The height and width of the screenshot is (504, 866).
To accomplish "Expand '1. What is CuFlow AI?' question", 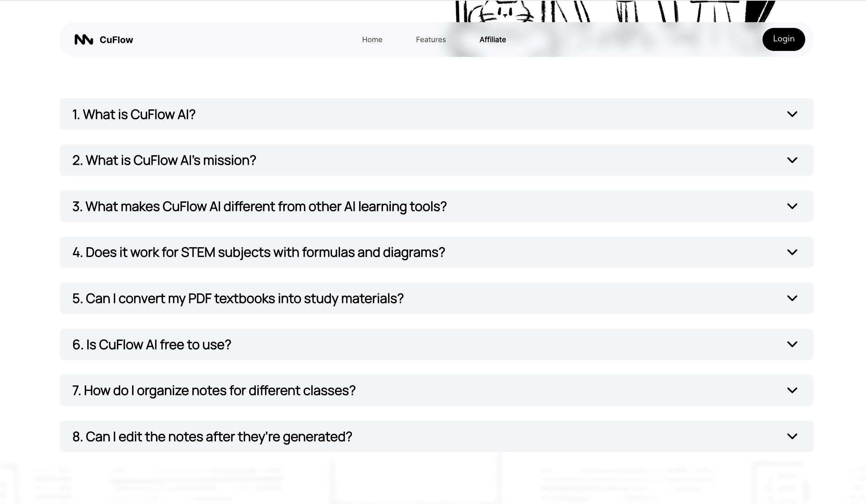I will 134,115.
